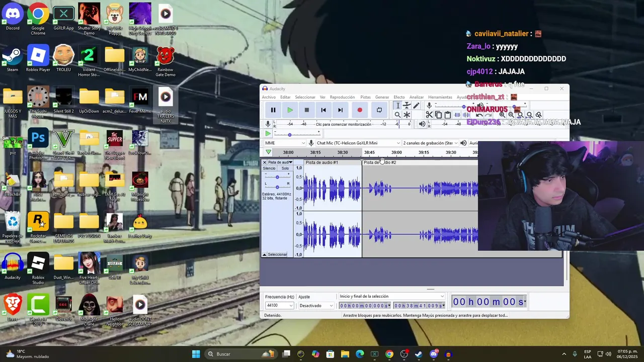Click the taskbar Buscar search box
Screen dimensions: 644x362
[240, 354]
